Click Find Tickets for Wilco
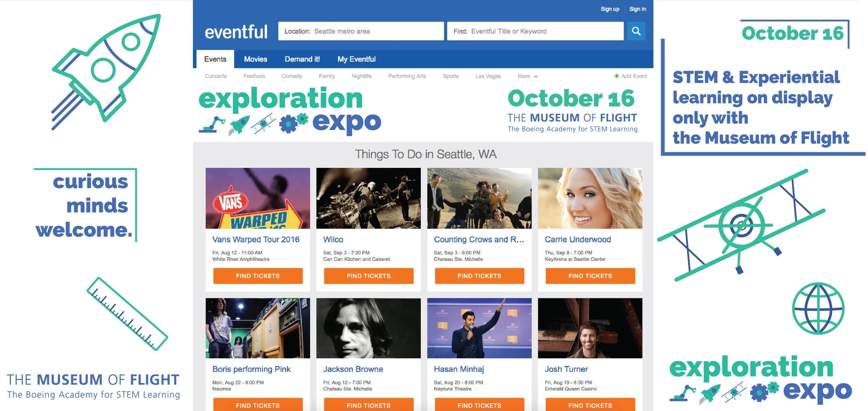This screenshot has height=411, width=868. click(368, 276)
